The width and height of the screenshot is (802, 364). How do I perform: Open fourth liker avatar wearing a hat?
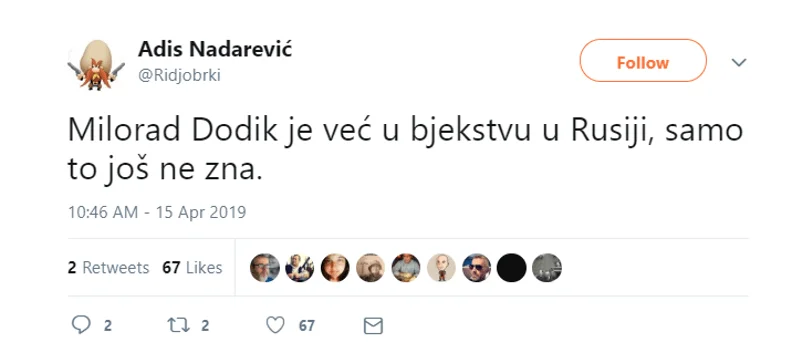coord(370,268)
